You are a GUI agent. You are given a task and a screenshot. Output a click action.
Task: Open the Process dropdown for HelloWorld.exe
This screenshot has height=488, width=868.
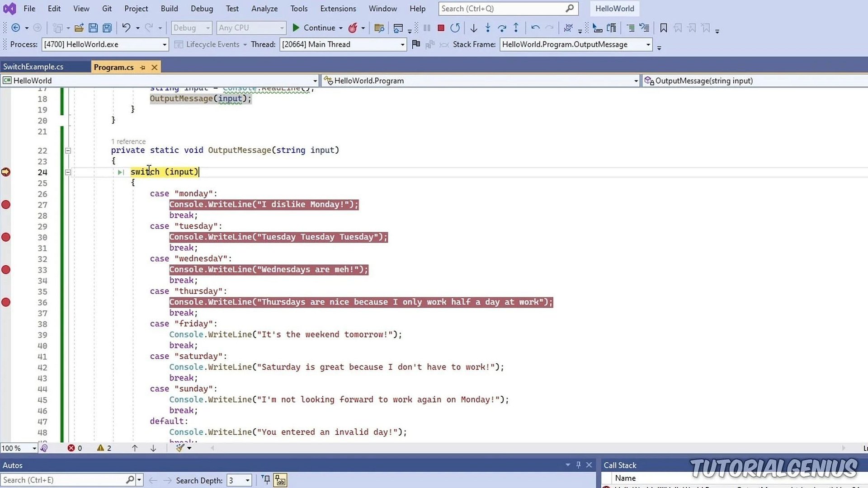click(164, 44)
